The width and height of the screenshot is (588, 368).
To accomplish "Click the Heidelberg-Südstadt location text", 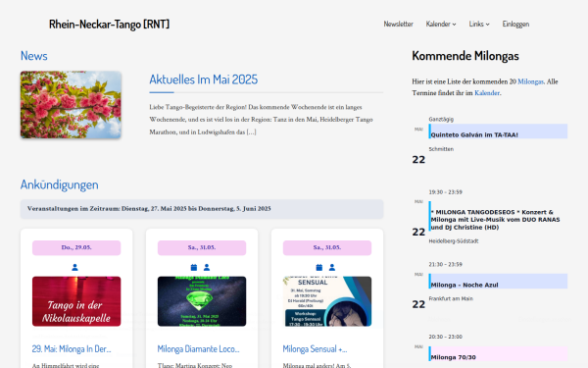I will (454, 241).
